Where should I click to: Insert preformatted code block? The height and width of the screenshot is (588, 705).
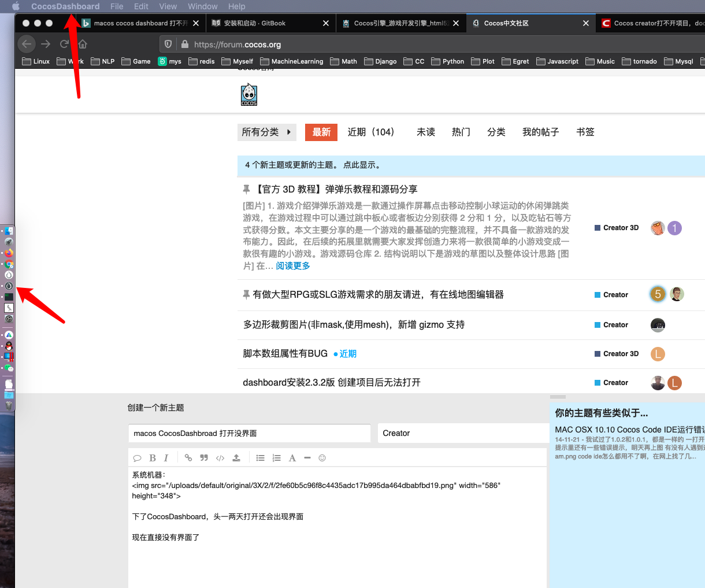(220, 458)
